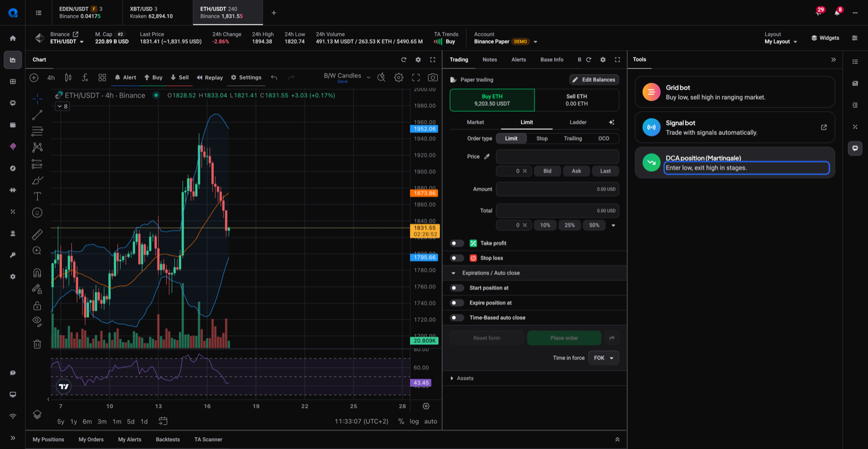Enable Expire position at switch
This screenshot has width=868, height=449.
click(457, 303)
